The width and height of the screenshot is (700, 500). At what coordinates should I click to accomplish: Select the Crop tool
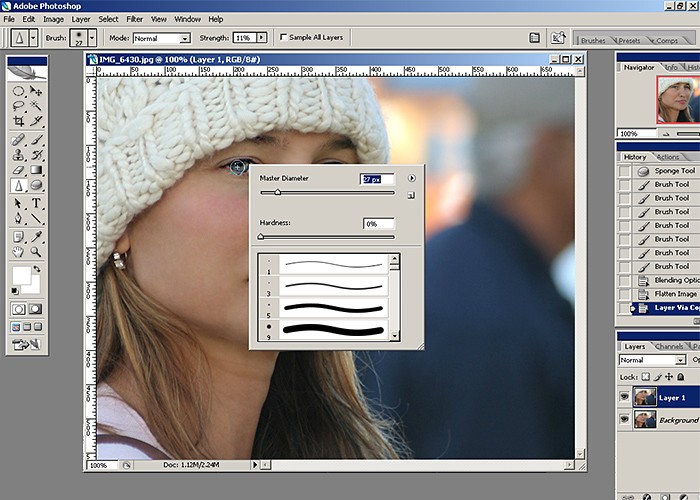pyautogui.click(x=18, y=121)
